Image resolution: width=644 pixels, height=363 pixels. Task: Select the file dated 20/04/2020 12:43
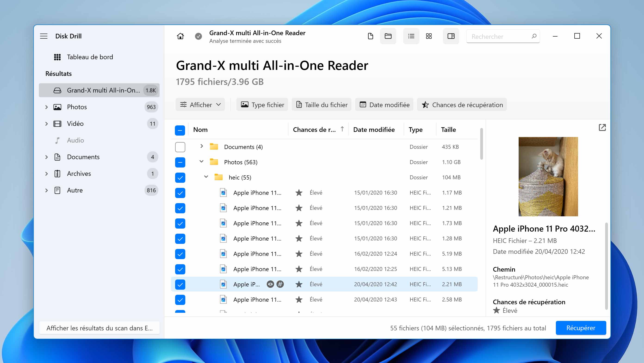(324, 300)
